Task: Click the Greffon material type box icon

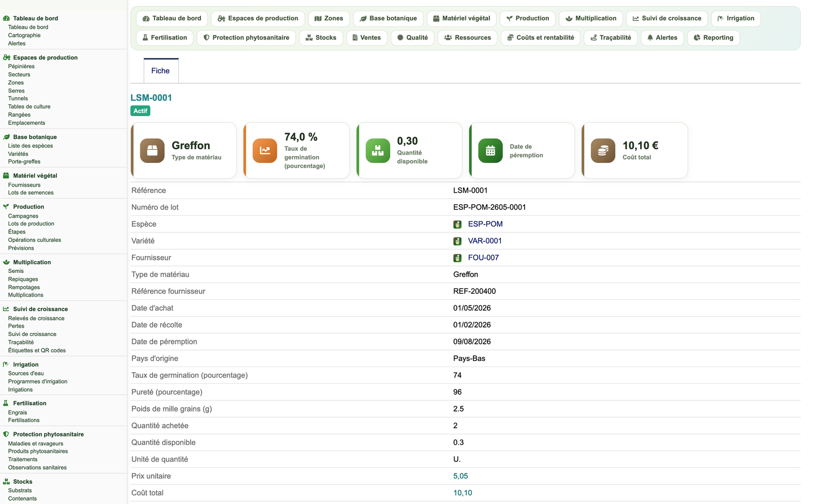Action: pyautogui.click(x=152, y=151)
